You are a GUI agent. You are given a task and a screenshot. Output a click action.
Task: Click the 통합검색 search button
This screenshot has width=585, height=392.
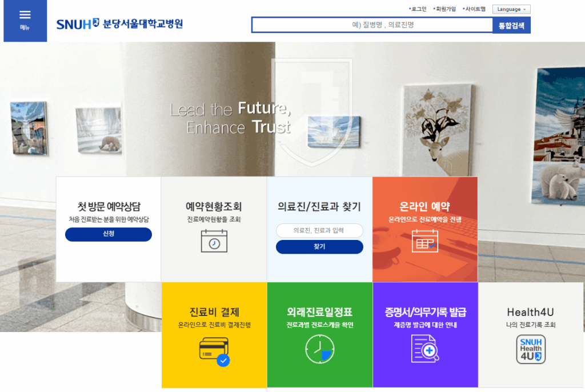pos(511,25)
